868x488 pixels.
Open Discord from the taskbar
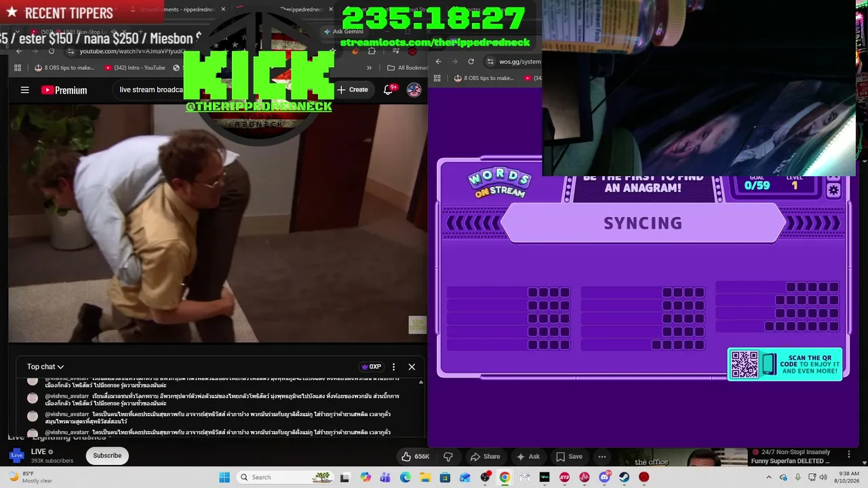click(x=604, y=477)
